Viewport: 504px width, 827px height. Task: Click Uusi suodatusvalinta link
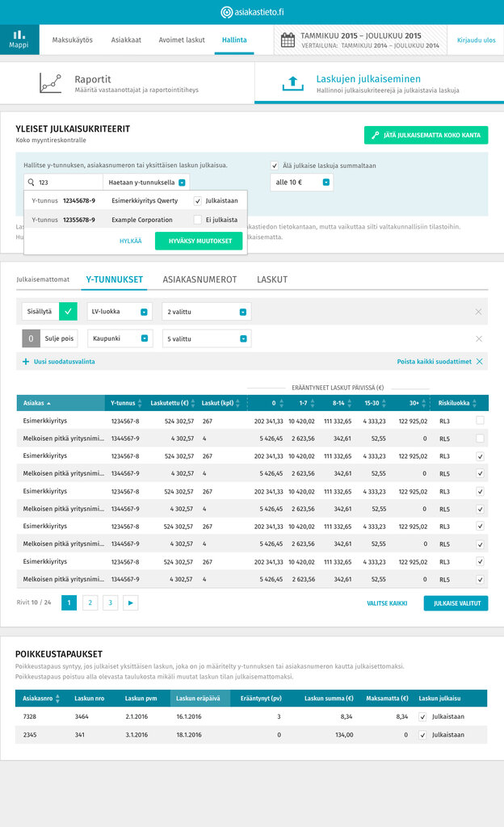coord(65,362)
